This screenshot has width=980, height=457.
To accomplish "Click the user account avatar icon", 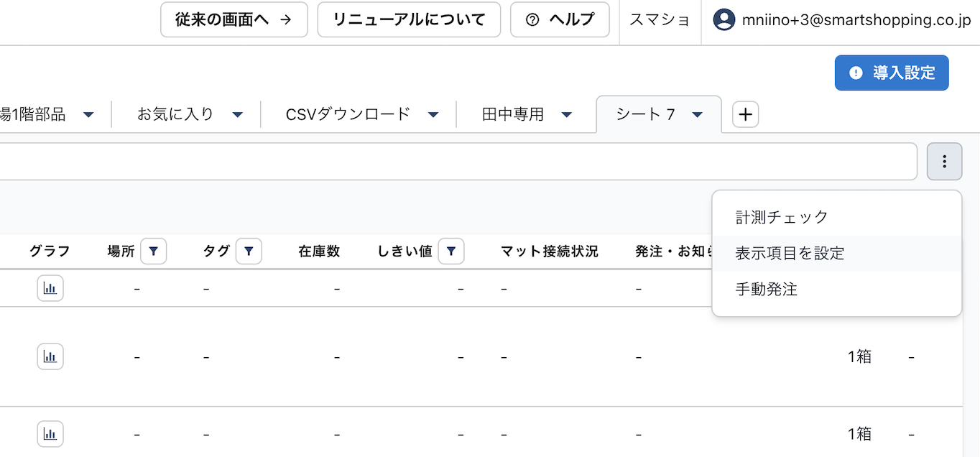I will tap(724, 19).
